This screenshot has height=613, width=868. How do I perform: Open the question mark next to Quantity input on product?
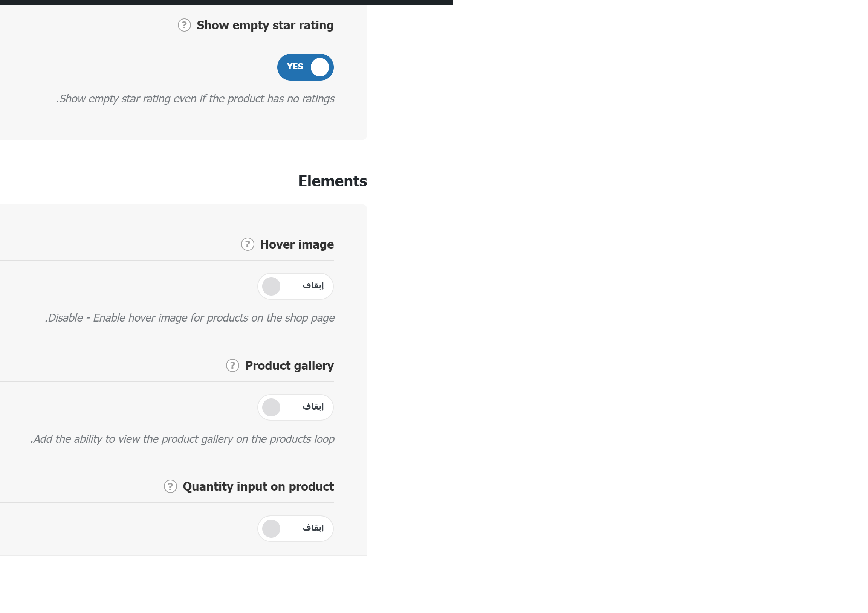171,486
